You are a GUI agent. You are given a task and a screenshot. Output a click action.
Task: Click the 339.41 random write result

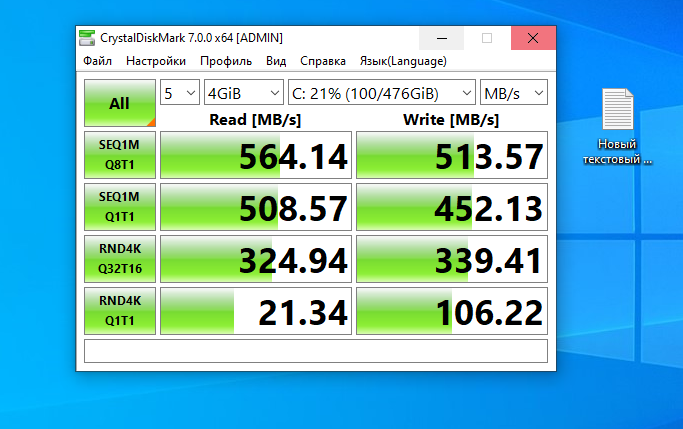(x=452, y=259)
